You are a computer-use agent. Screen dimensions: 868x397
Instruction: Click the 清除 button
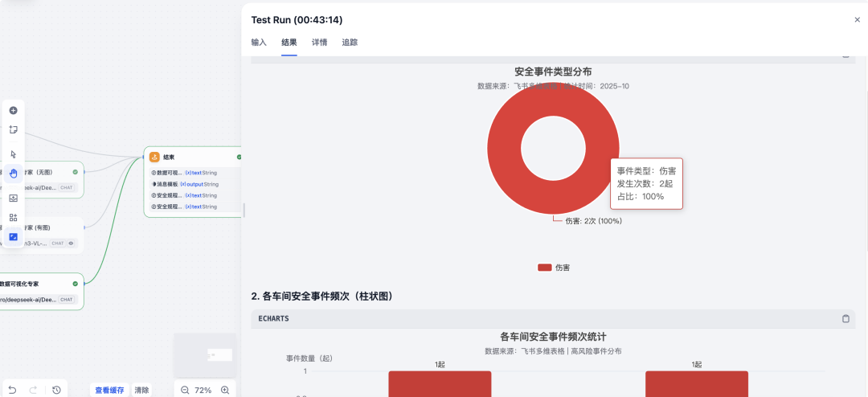(x=141, y=390)
